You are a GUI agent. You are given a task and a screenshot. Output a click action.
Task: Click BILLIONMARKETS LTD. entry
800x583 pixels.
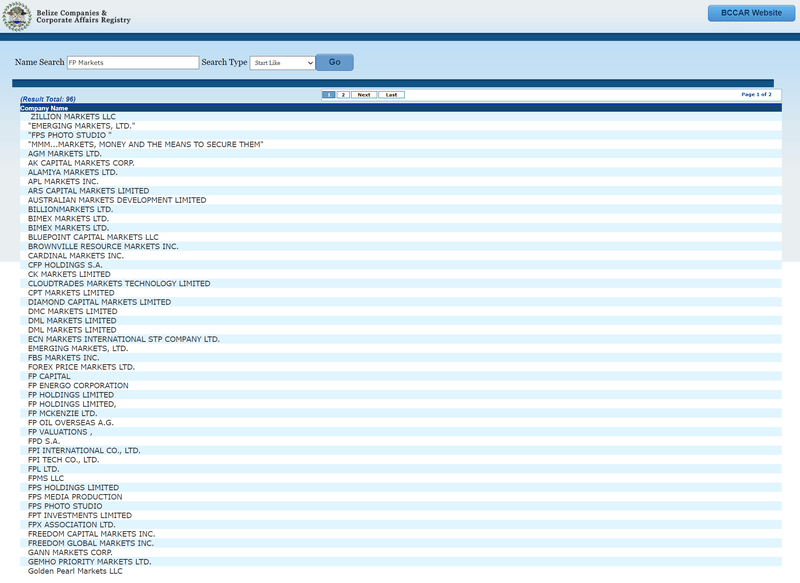click(70, 210)
